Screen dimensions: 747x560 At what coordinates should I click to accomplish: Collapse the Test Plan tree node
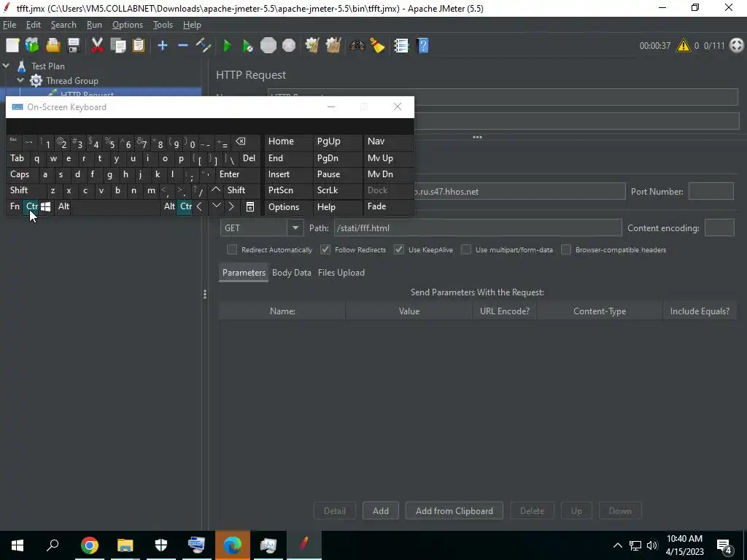pos(6,66)
